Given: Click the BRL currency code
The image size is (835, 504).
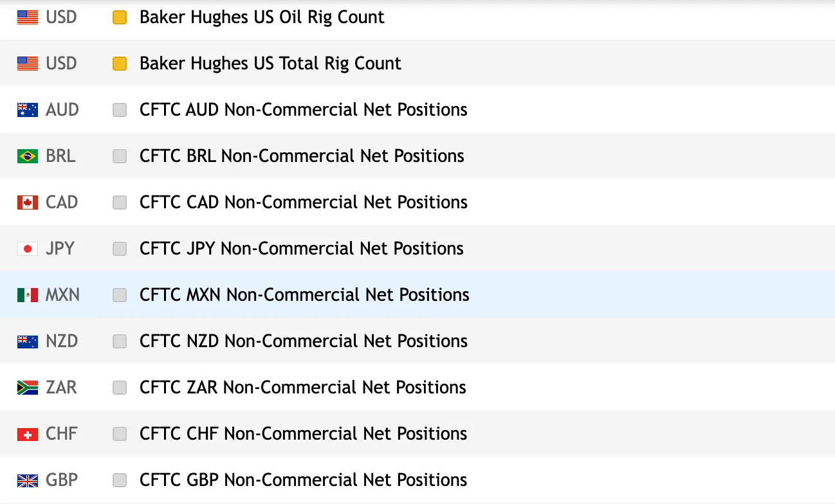Looking at the screenshot, I should coord(60,156).
